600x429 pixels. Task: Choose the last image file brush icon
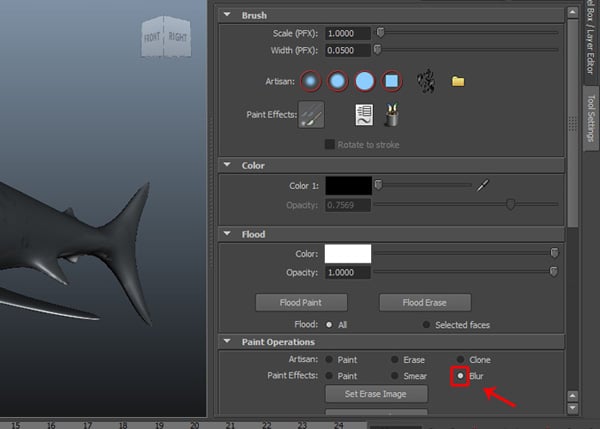pos(426,81)
